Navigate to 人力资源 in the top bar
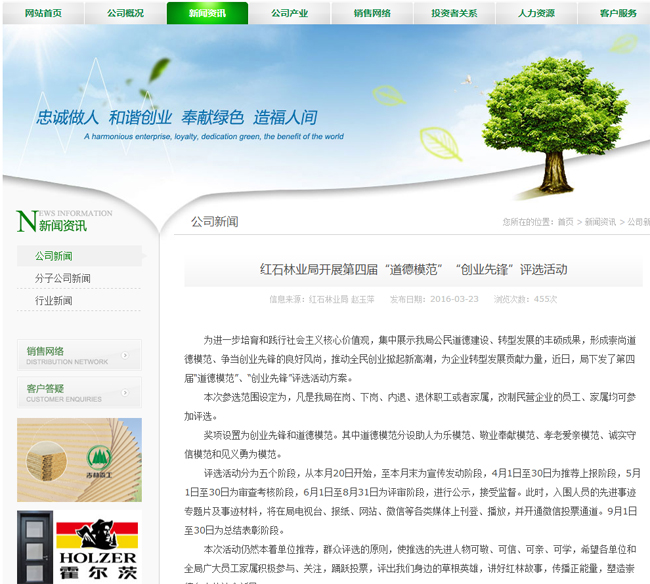Image resolution: width=650 pixels, height=584 pixels. [536, 13]
